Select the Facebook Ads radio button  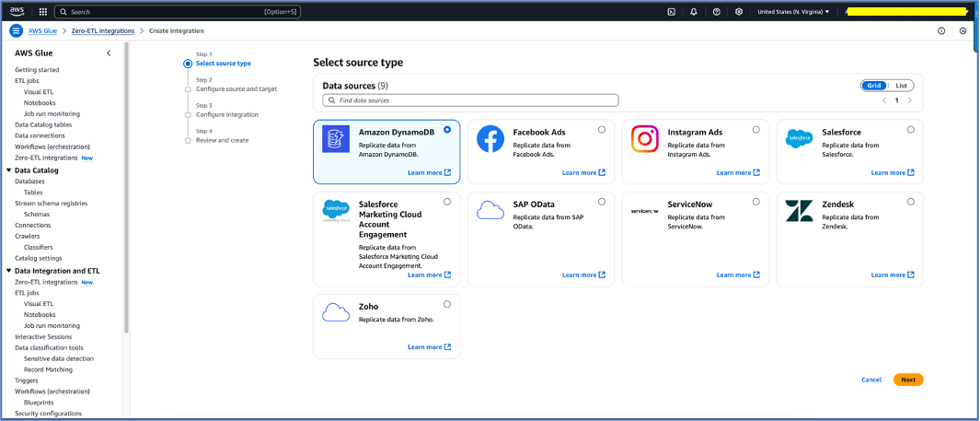click(x=601, y=130)
